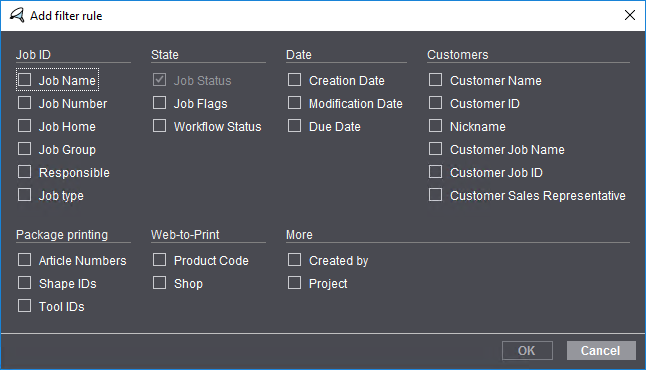Image resolution: width=646 pixels, height=370 pixels.
Task: Select the Shop checkbox
Action: click(x=159, y=283)
